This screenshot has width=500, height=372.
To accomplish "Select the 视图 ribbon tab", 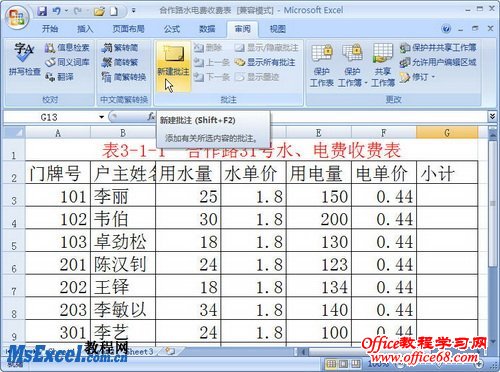I will click(x=278, y=29).
